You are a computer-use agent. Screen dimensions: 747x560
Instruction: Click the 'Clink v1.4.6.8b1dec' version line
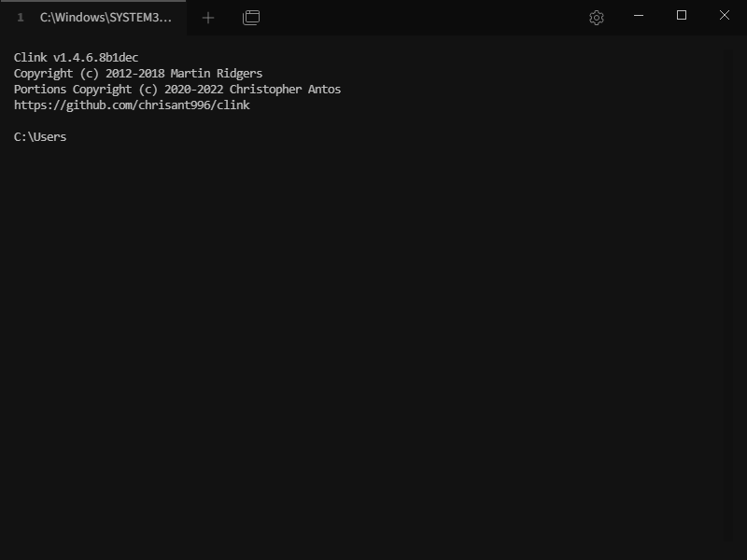click(x=77, y=58)
